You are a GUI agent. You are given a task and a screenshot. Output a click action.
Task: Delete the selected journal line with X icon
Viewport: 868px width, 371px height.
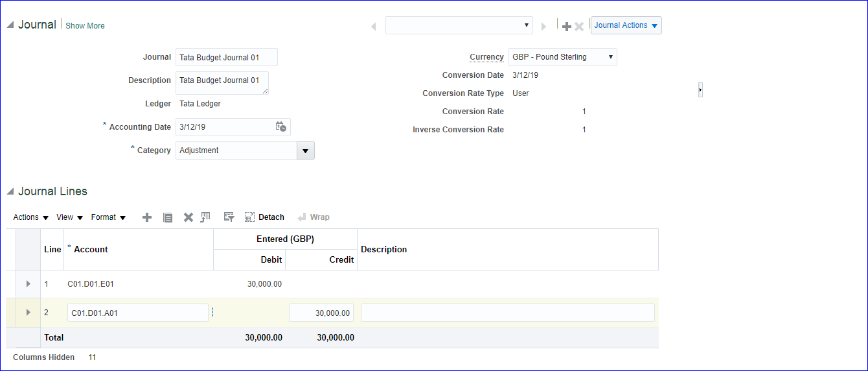point(188,217)
